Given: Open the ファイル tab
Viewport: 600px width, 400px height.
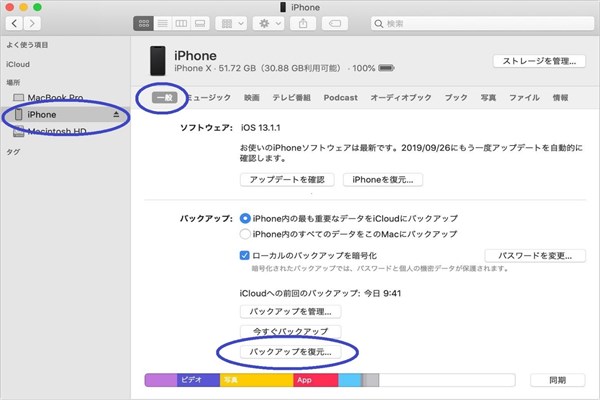Looking at the screenshot, I should [x=524, y=98].
